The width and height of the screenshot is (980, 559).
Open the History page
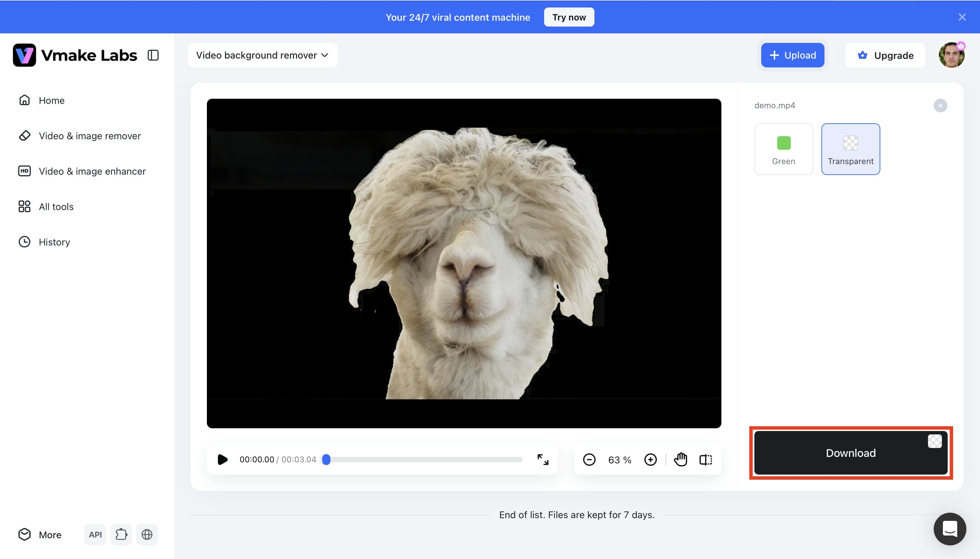pos(44,242)
